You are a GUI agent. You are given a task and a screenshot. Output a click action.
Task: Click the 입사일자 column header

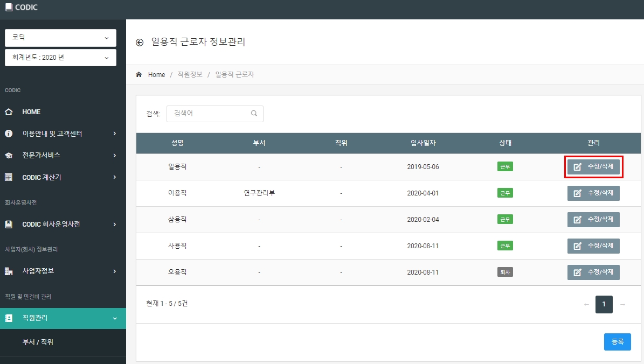pos(423,143)
